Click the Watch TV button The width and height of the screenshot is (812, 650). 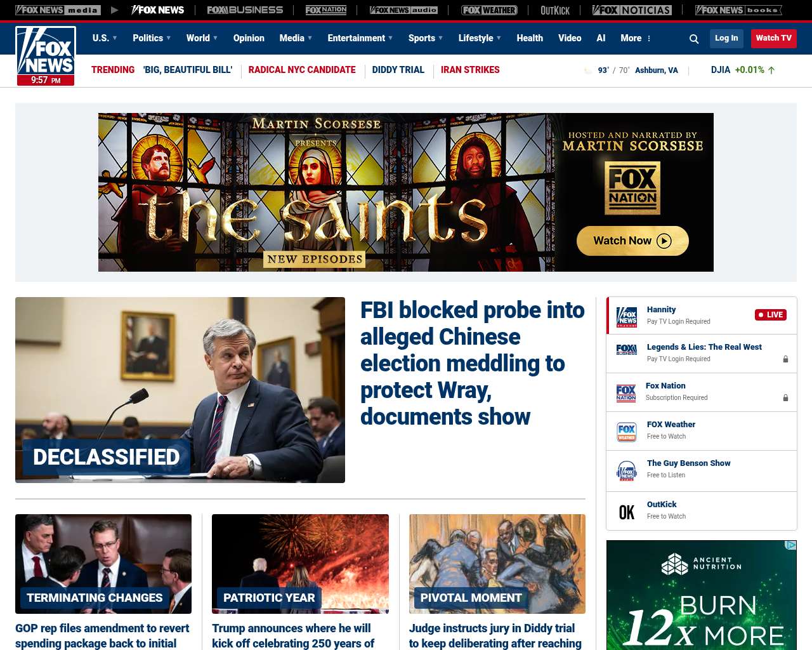(x=774, y=38)
